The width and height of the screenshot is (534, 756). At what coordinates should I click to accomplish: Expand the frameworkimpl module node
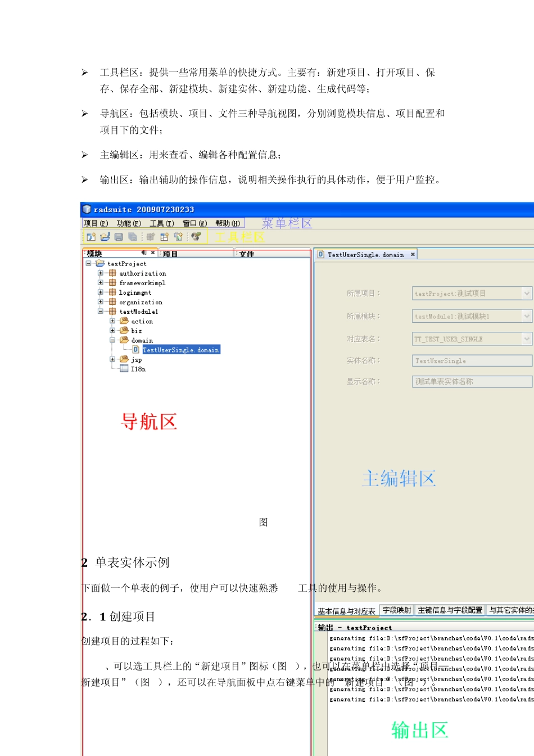click(100, 282)
